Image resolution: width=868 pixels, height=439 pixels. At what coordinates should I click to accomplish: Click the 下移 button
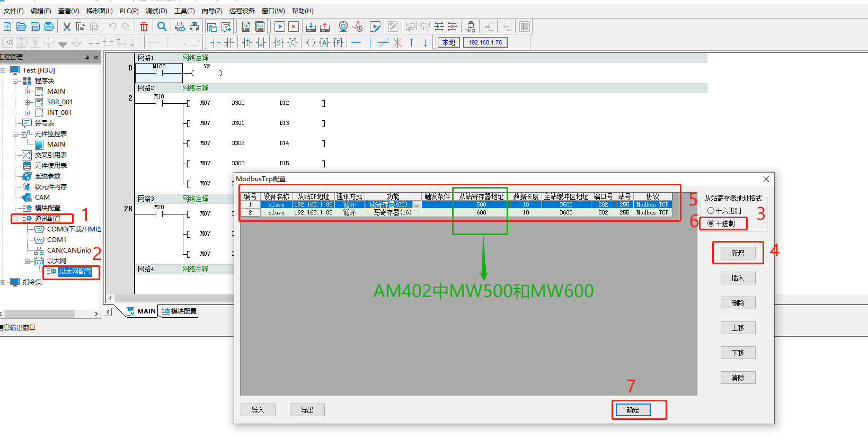738,353
